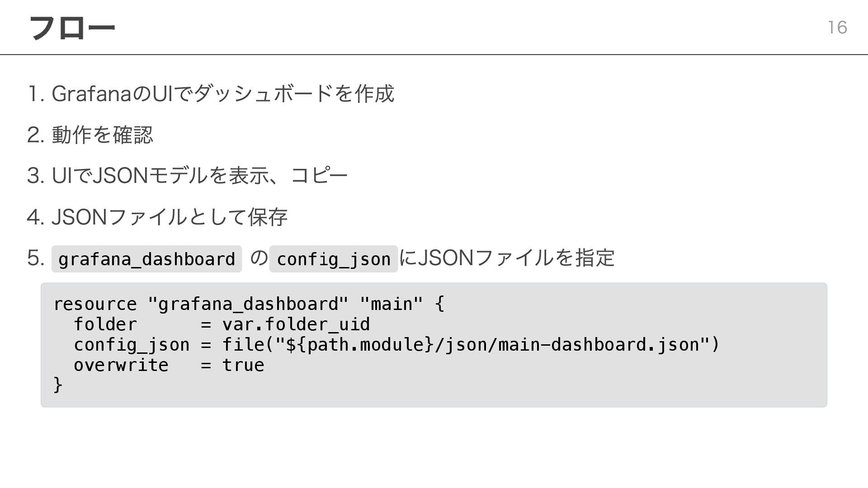Image resolution: width=868 pixels, height=488 pixels.
Task: Click the の character between the code chips
Action: point(259,258)
